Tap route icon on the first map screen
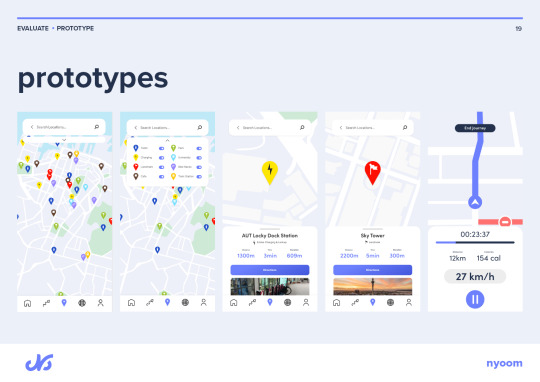Viewport: 540px width, 382px height. (x=46, y=303)
